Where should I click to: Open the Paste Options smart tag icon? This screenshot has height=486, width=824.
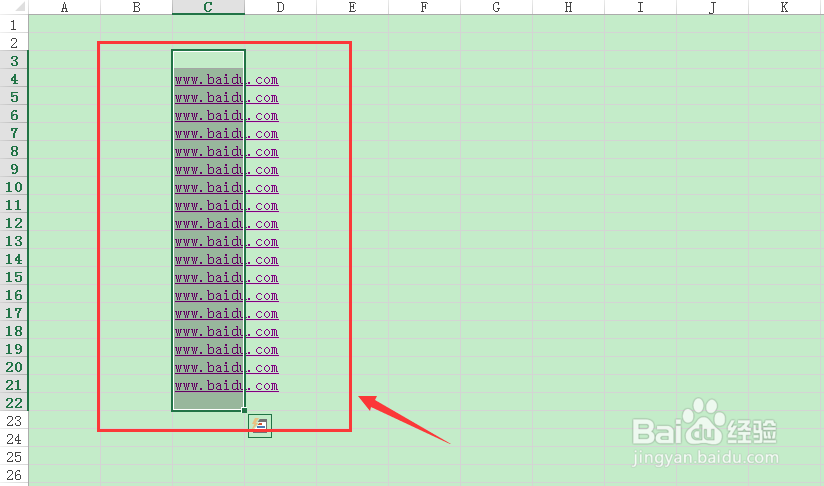(x=260, y=426)
